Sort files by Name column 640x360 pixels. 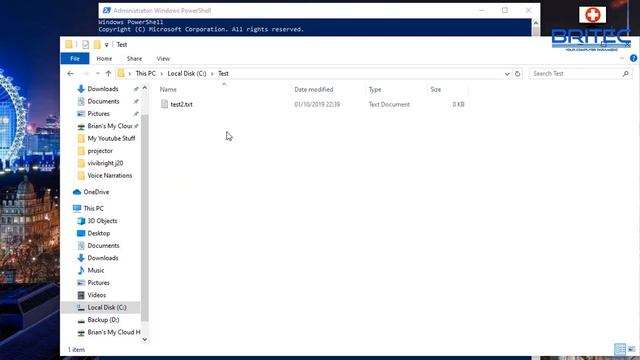click(168, 89)
